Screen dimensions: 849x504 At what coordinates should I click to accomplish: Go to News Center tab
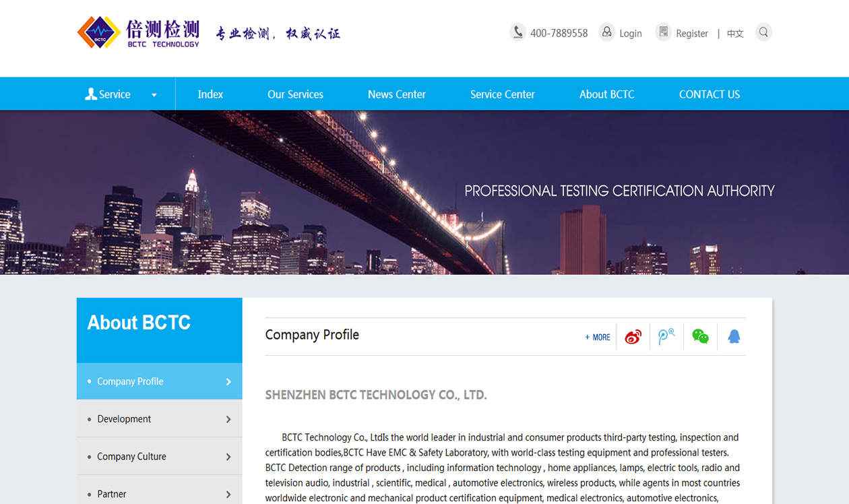click(x=397, y=94)
